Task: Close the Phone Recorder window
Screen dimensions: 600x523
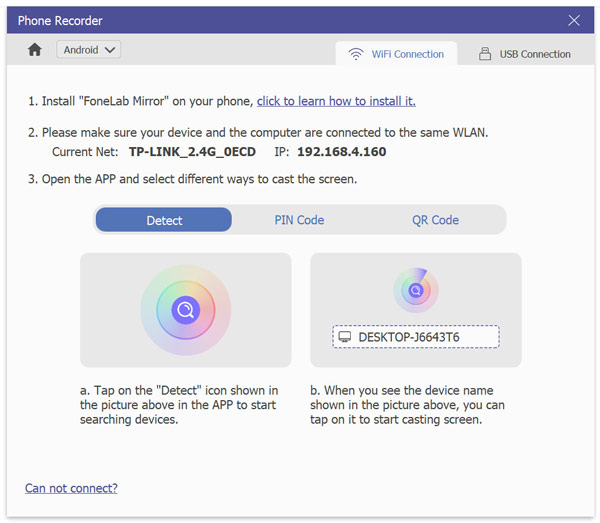Action: (x=574, y=20)
